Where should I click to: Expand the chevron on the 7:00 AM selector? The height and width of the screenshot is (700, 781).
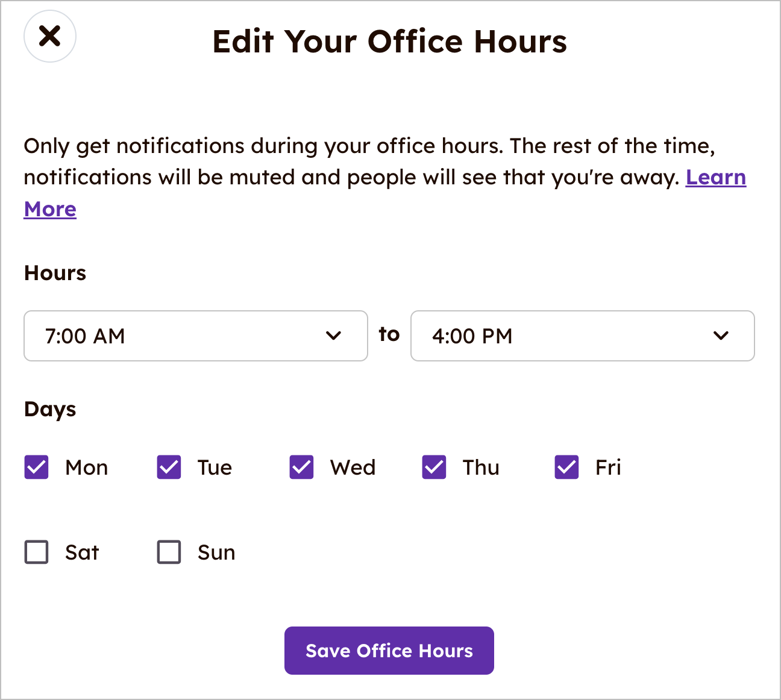click(x=335, y=336)
